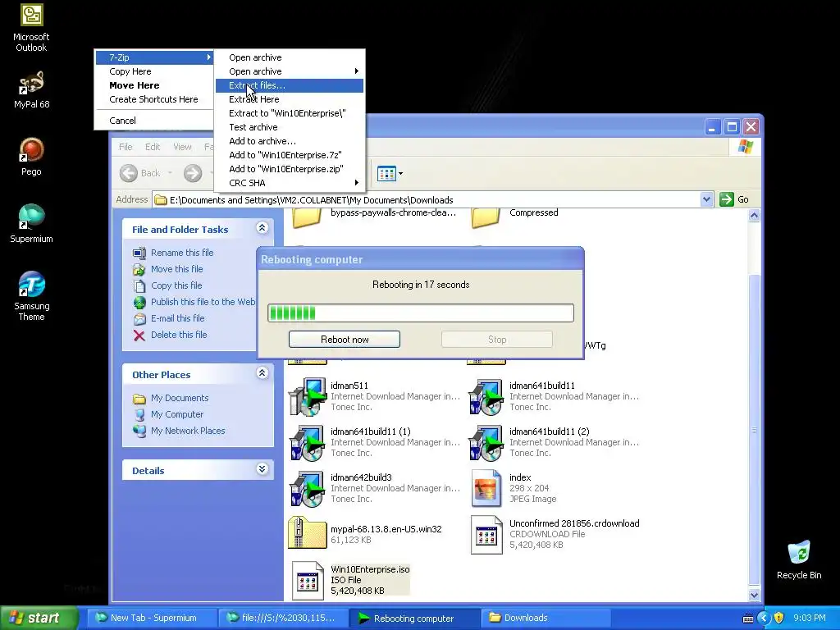The height and width of the screenshot is (630, 840).
Task: Click Copy this file task
Action: point(176,285)
